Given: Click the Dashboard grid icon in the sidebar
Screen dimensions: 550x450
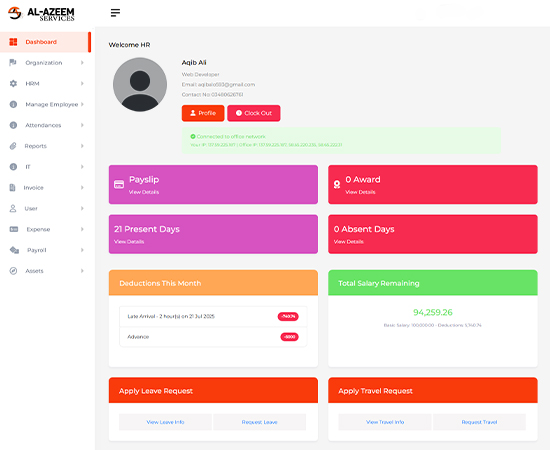Looking at the screenshot, I should pyautogui.click(x=13, y=42).
